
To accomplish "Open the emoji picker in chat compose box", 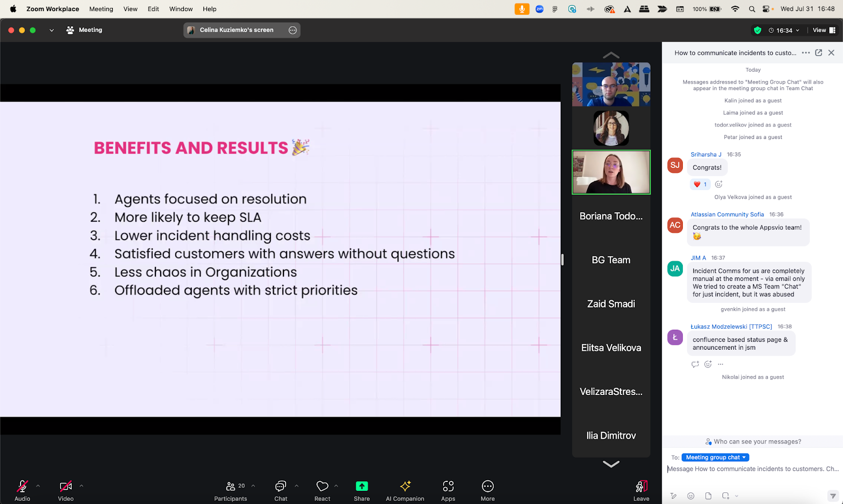I will pyautogui.click(x=691, y=496).
